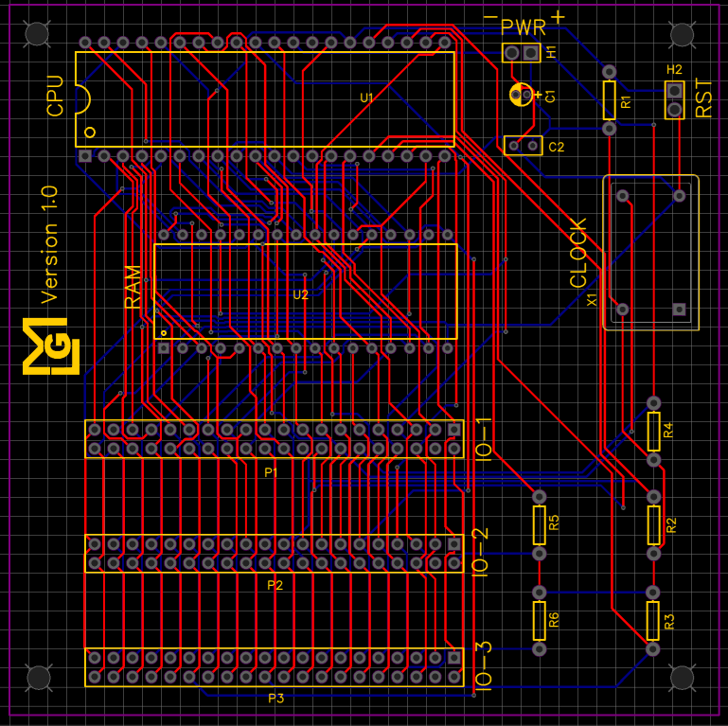Select the U2 designator on the RAM chip

[300, 294]
